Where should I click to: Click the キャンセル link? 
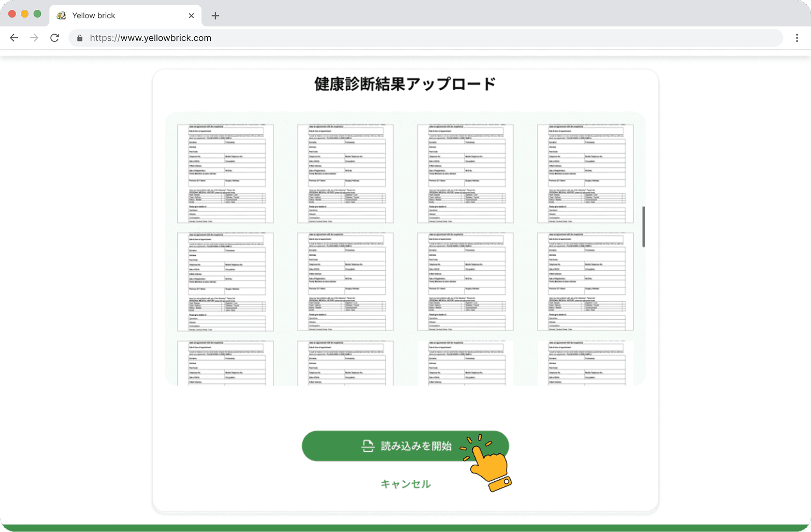tap(405, 484)
